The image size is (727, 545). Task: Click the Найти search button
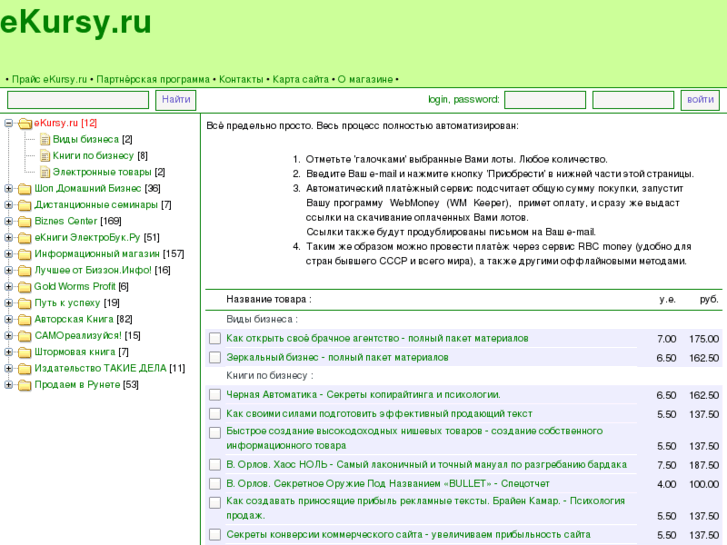pyautogui.click(x=176, y=100)
